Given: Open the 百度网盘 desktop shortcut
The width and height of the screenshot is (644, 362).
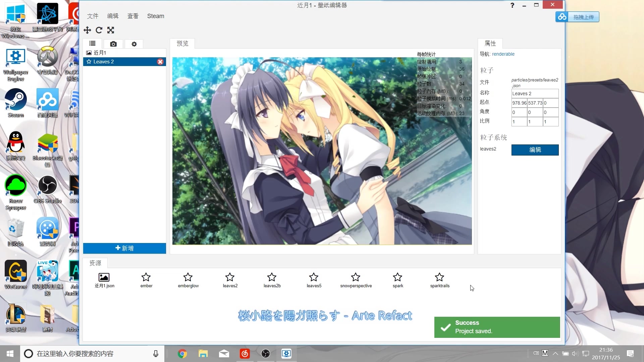Looking at the screenshot, I should click(48, 103).
